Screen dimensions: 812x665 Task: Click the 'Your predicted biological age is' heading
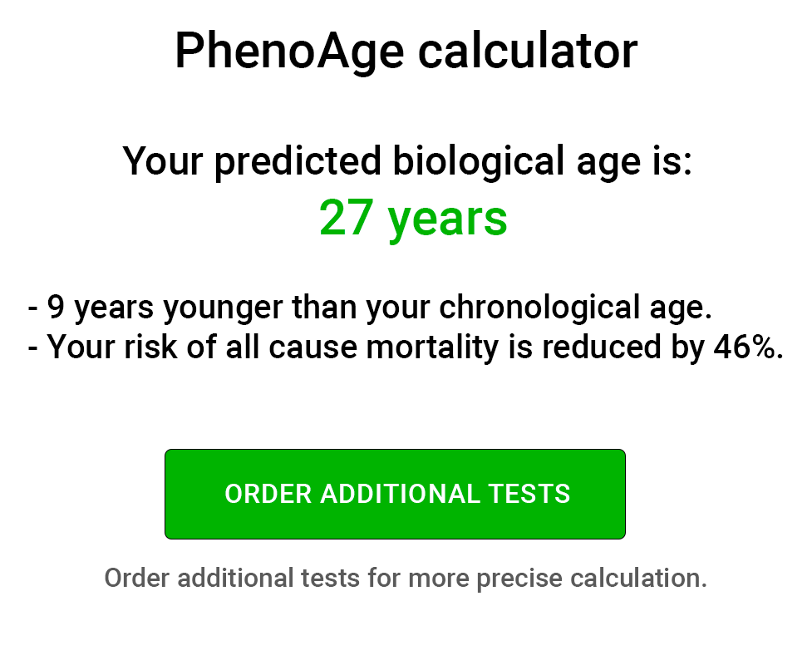[x=407, y=161]
